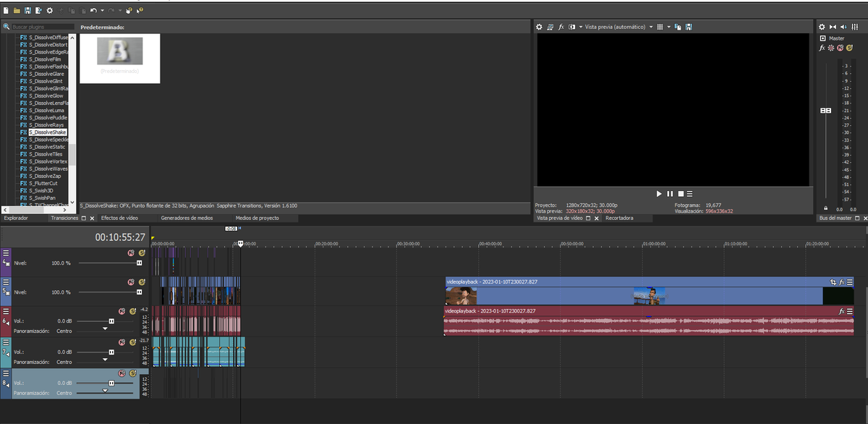This screenshot has height=424, width=868.
Task: Solo the Master bus
Action: point(849,48)
